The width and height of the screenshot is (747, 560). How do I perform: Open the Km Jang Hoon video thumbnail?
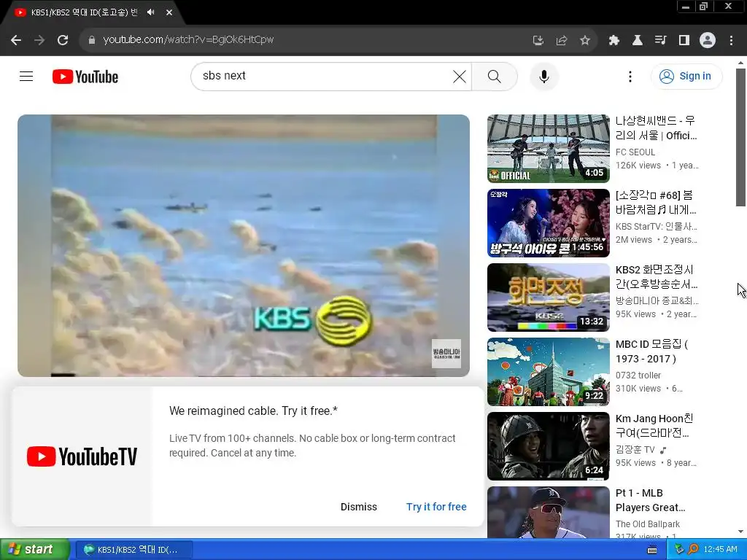pyautogui.click(x=549, y=446)
